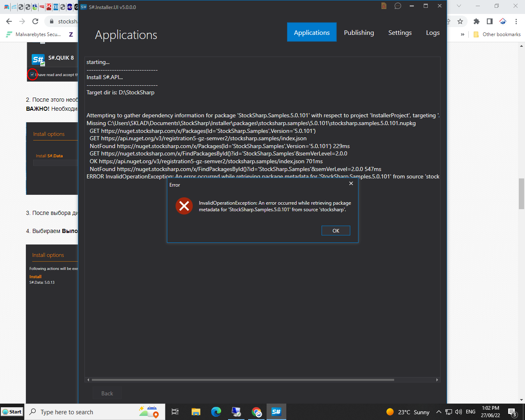Click the S# installer taskbar icon
525x420 pixels.
[x=276, y=412]
